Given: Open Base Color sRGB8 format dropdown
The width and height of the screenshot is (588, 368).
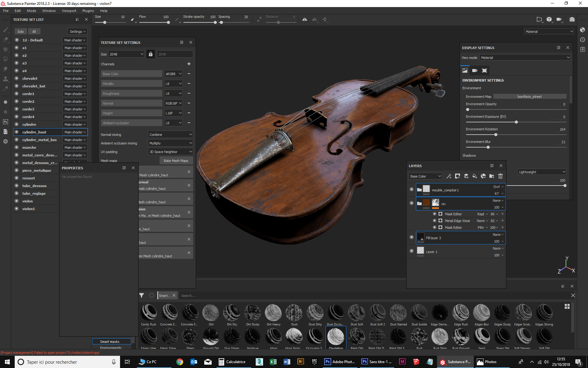Looking at the screenshot, I should (x=174, y=74).
